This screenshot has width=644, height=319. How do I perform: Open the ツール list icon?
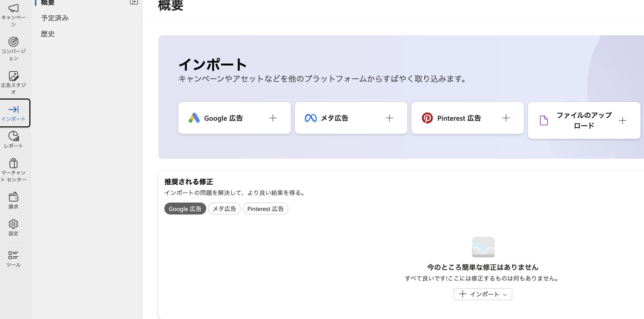coord(13,255)
